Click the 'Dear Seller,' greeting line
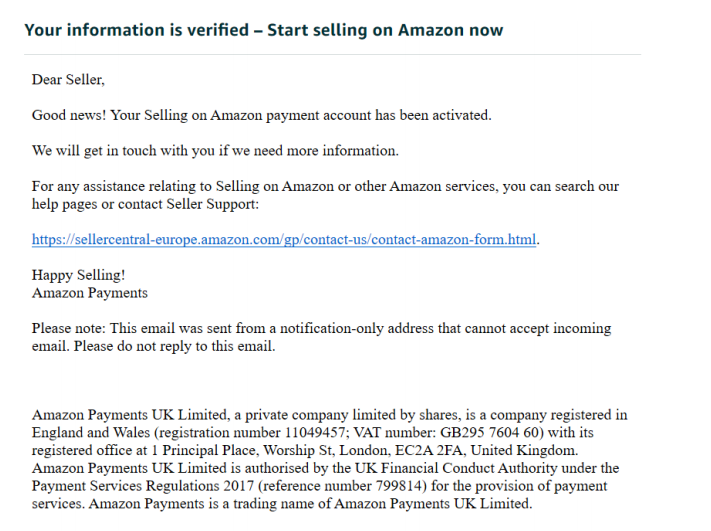Screen dimensions: 711x531 point(68,80)
